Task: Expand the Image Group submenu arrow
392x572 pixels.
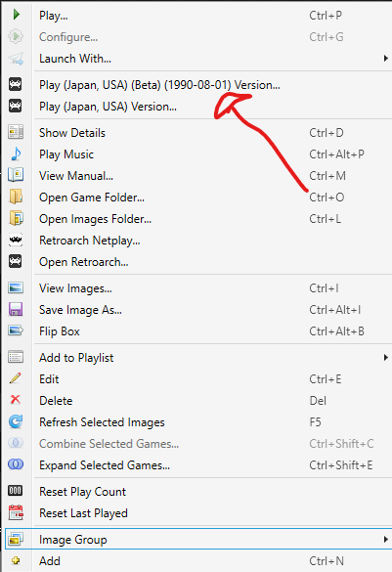Action: pos(386,539)
